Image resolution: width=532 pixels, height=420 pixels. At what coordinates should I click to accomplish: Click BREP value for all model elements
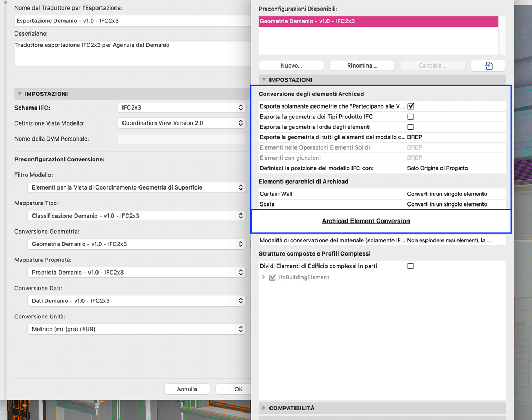point(415,137)
